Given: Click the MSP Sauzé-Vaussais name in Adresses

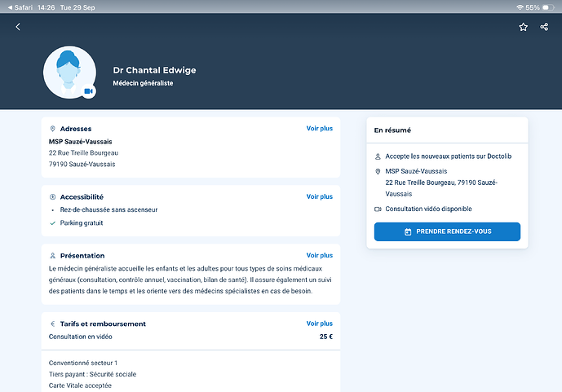Looking at the screenshot, I should 80,142.
